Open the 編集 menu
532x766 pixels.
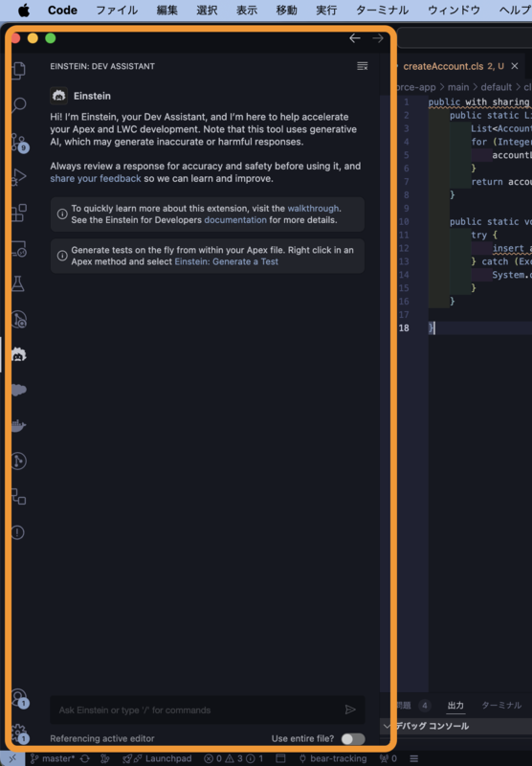click(x=166, y=11)
